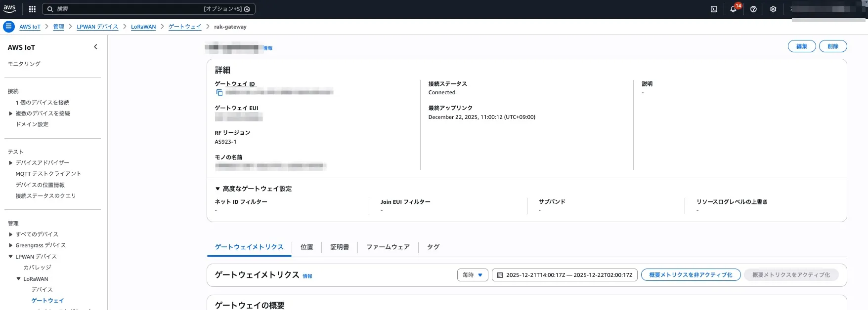This screenshot has height=310, width=868.
Task: Expand 複数のデバイスを接続 in sidebar
Action: tap(10, 114)
